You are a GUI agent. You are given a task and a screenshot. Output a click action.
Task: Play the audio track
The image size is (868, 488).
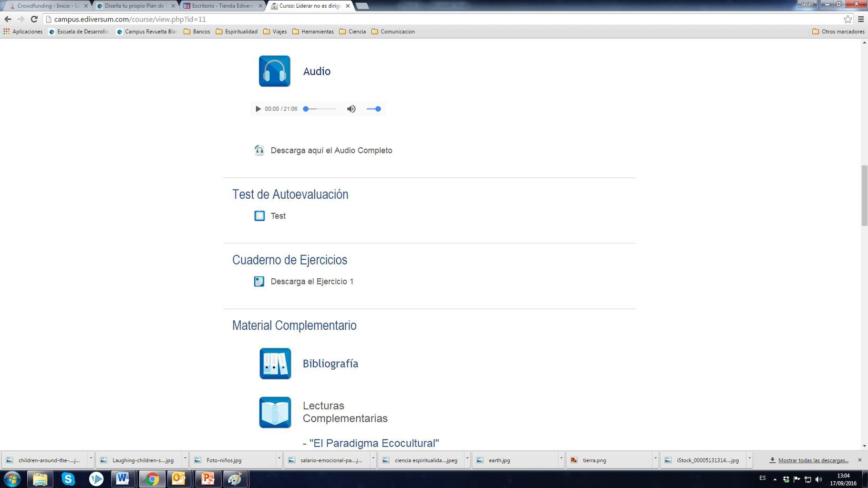[x=258, y=109]
